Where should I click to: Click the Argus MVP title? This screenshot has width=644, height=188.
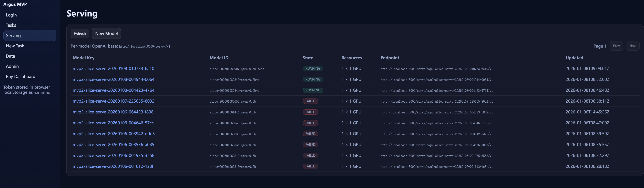15,4
